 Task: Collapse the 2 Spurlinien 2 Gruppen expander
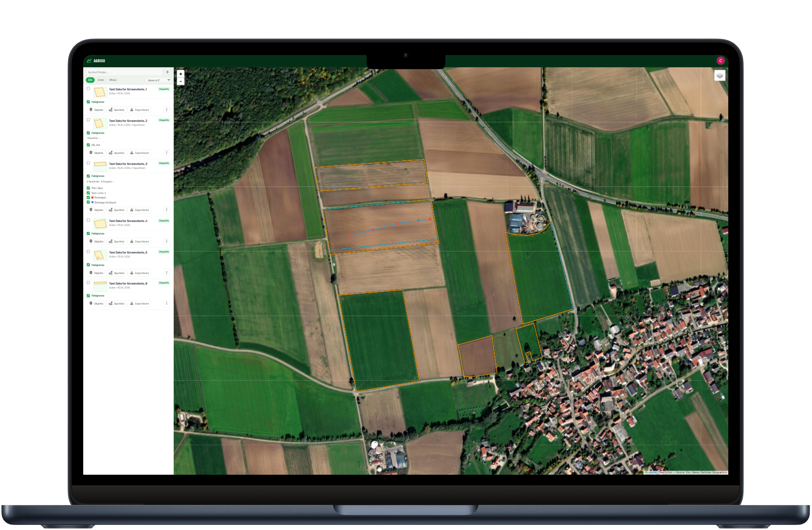[100, 182]
